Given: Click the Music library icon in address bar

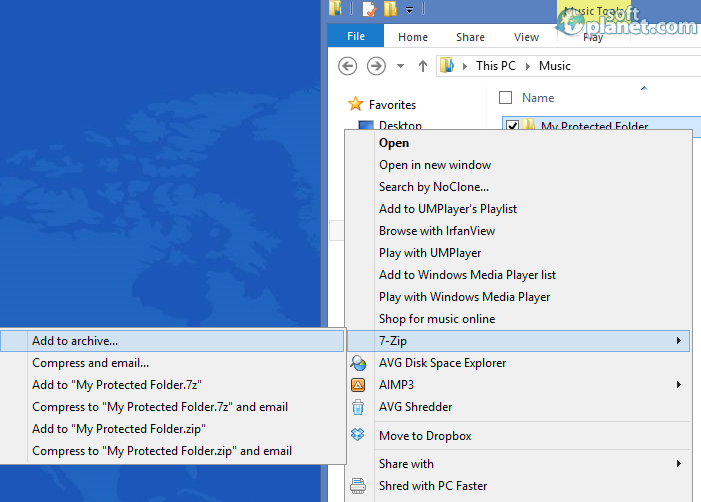Looking at the screenshot, I should coord(447,66).
